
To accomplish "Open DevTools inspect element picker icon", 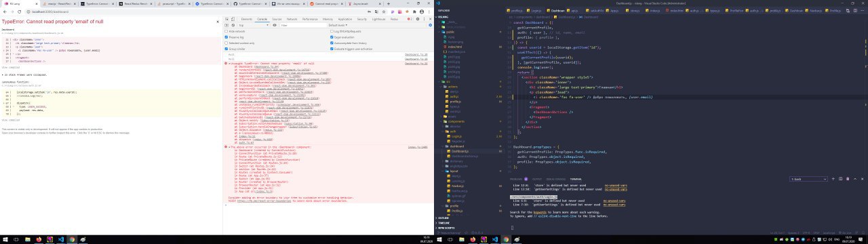I will (x=227, y=19).
